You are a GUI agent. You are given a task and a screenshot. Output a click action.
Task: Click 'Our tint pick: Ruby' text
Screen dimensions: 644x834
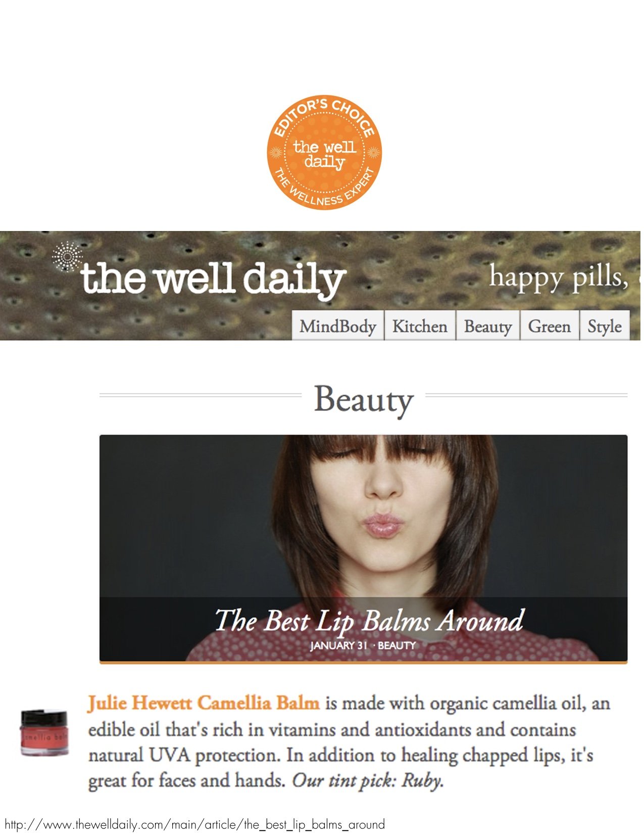pos(368,780)
